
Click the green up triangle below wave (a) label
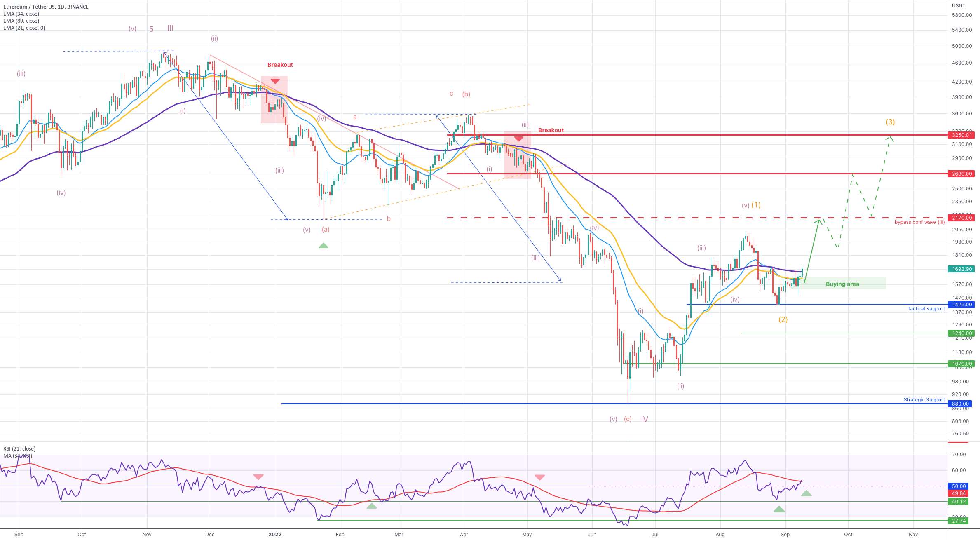324,246
